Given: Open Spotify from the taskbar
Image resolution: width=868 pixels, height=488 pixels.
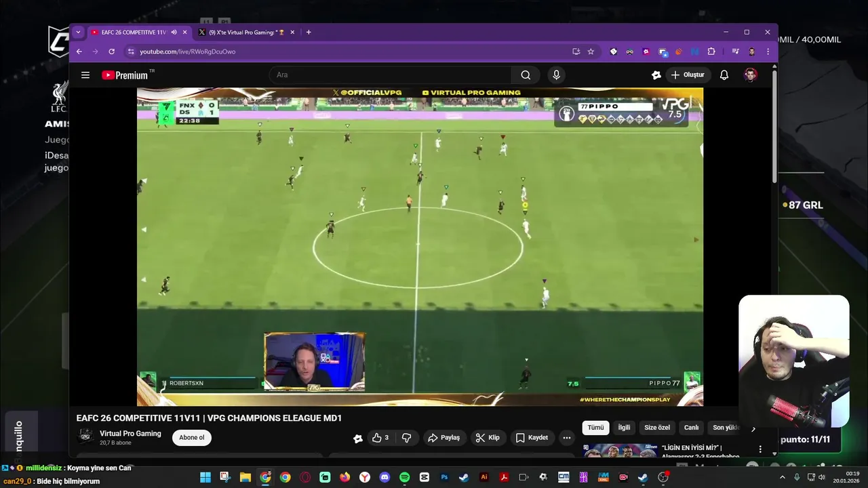Looking at the screenshot, I should 405,477.
